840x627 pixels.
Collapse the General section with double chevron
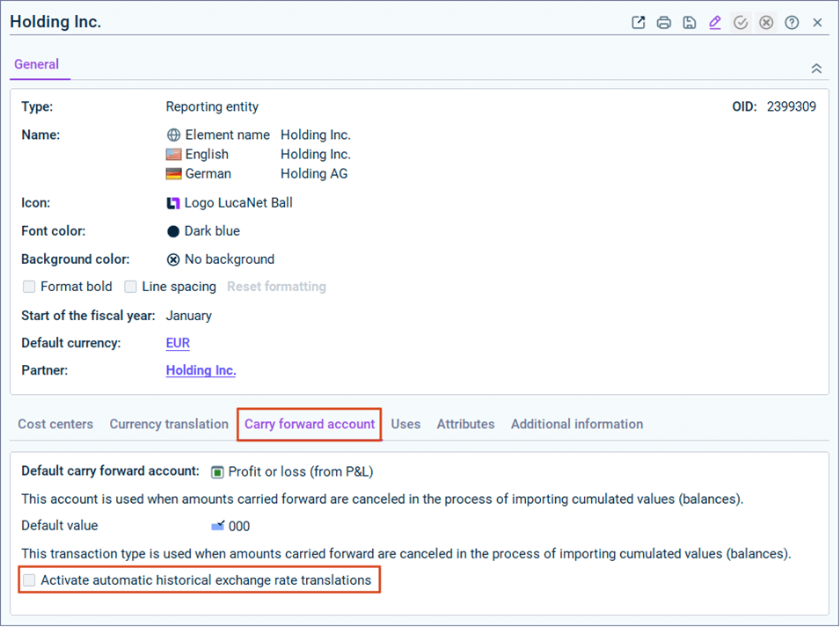(816, 69)
